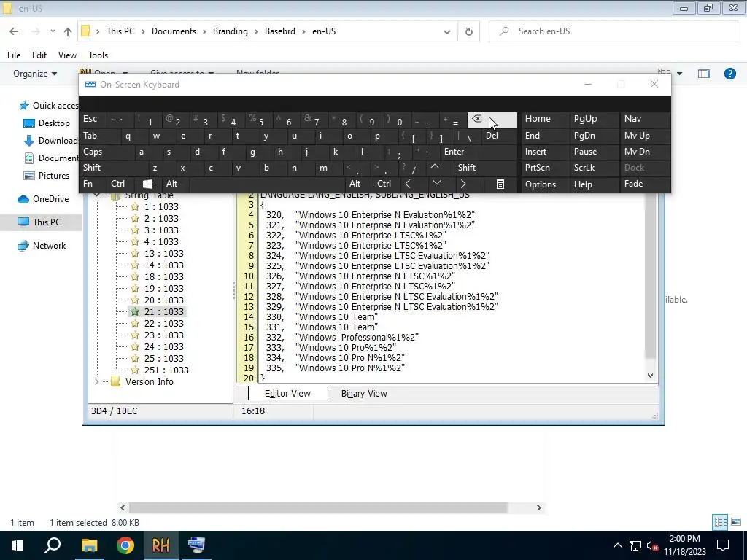747x560 pixels.
Task: Tap the right arrow key on keyboard
Action: pyautogui.click(x=463, y=184)
